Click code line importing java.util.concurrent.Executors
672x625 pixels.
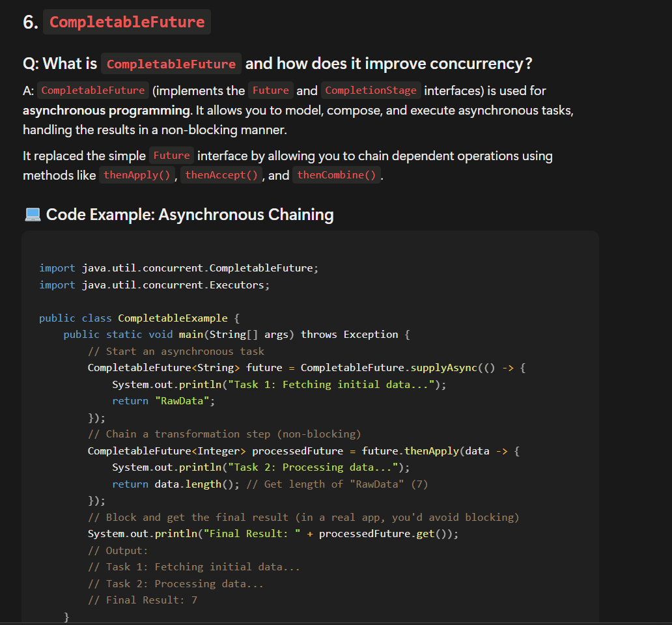point(154,285)
